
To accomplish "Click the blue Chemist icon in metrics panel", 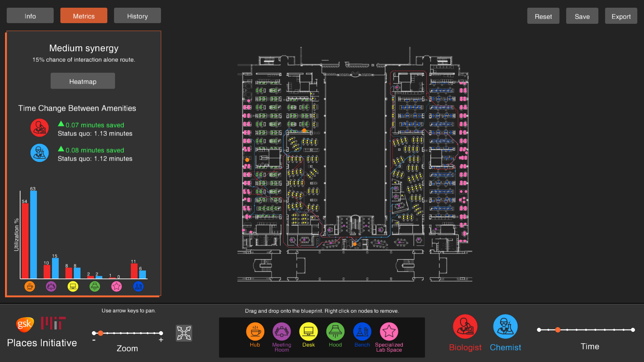I will (x=40, y=153).
